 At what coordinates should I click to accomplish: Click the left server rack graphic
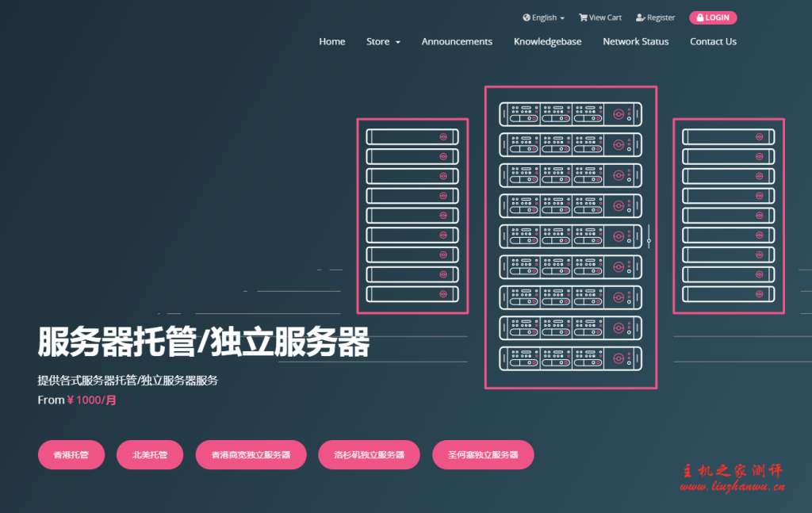[412, 216]
